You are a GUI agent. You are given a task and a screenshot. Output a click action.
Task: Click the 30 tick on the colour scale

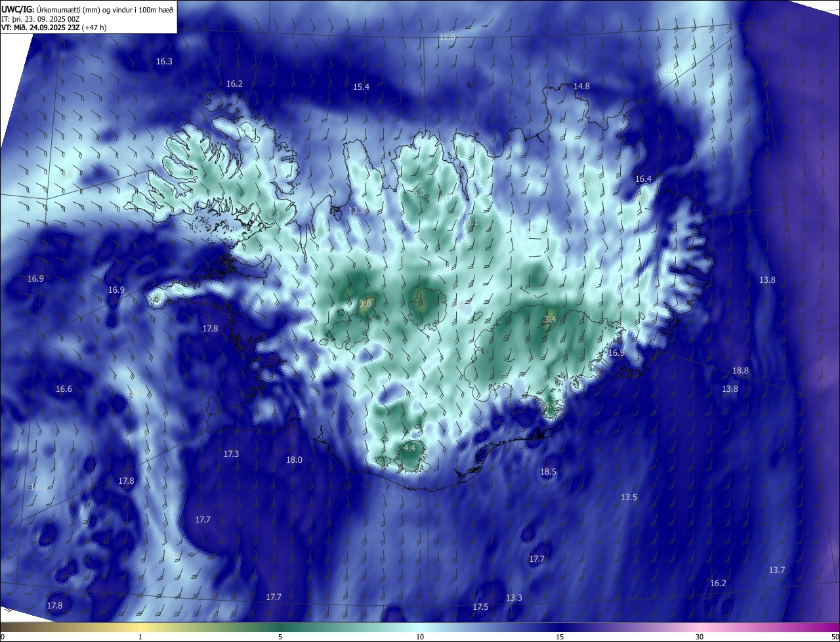[x=700, y=637]
